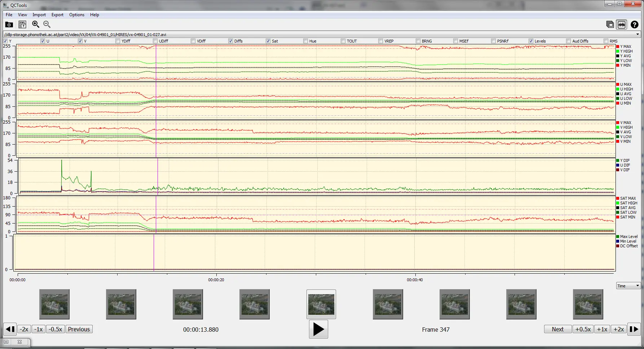Click the camera open-file icon
This screenshot has width=644, height=349.
pyautogui.click(x=9, y=25)
